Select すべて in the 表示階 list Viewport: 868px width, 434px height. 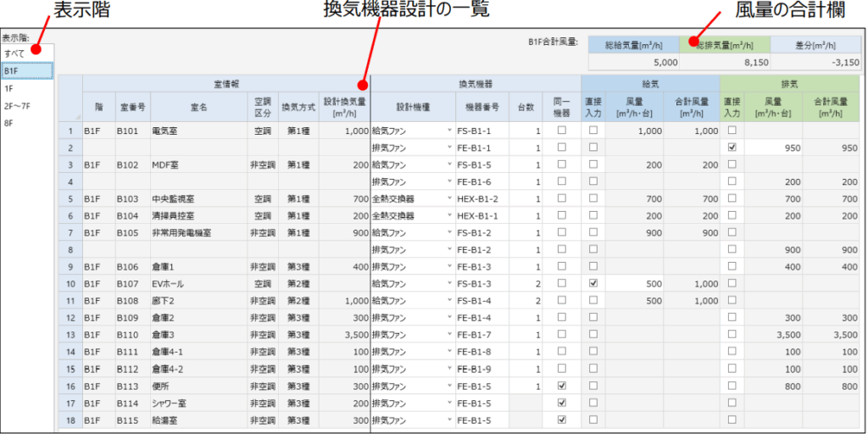pos(14,53)
